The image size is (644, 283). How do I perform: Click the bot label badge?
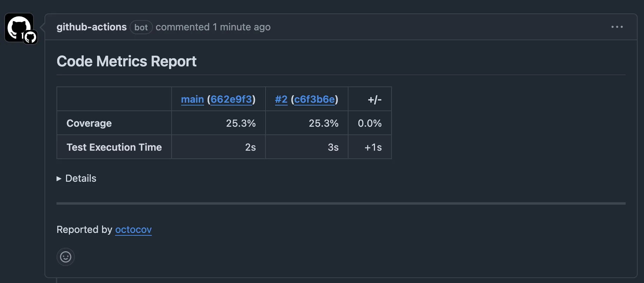point(141,27)
